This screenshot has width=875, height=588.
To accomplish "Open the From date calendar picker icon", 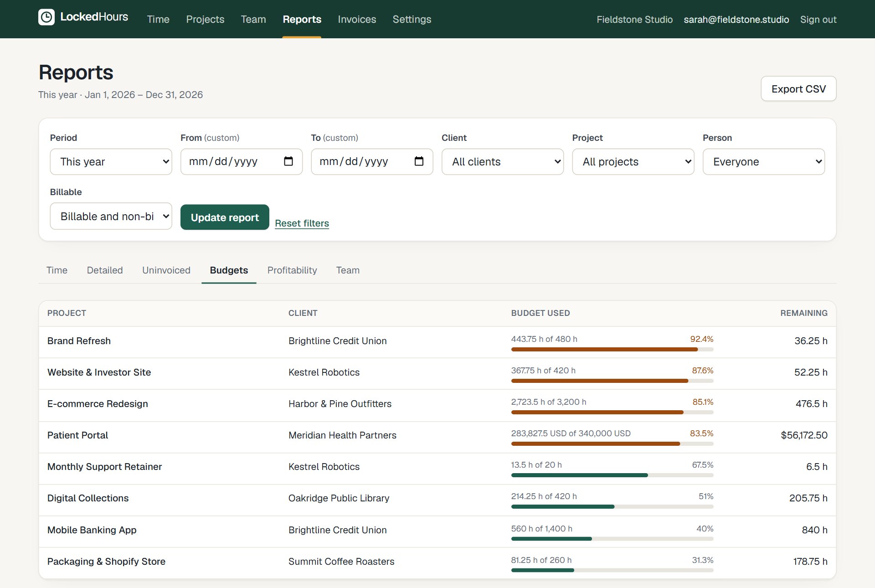I will tap(288, 161).
